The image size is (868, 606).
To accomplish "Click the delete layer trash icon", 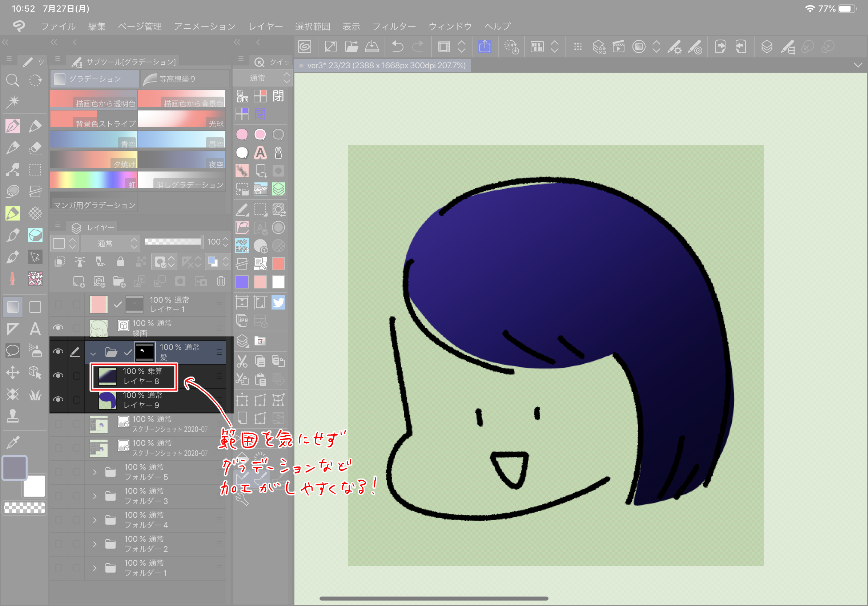I will tap(221, 282).
